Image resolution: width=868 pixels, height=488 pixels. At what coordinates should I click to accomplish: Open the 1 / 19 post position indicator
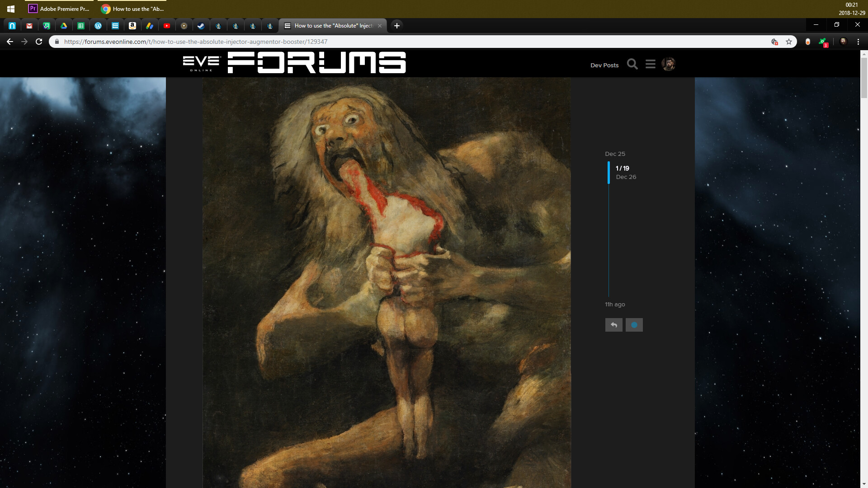click(623, 168)
